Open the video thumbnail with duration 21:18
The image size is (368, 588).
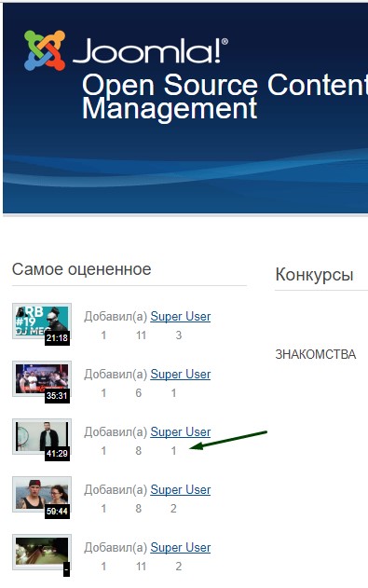(42, 321)
